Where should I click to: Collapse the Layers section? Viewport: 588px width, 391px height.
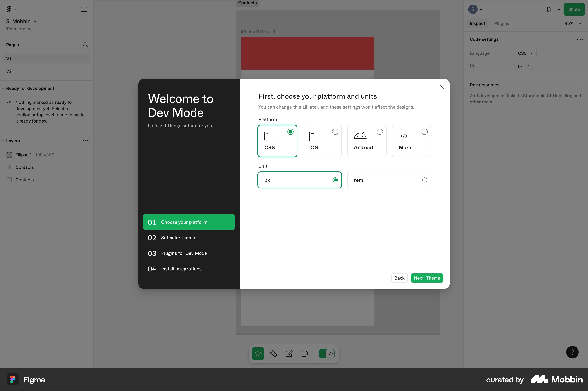[x=3, y=141]
